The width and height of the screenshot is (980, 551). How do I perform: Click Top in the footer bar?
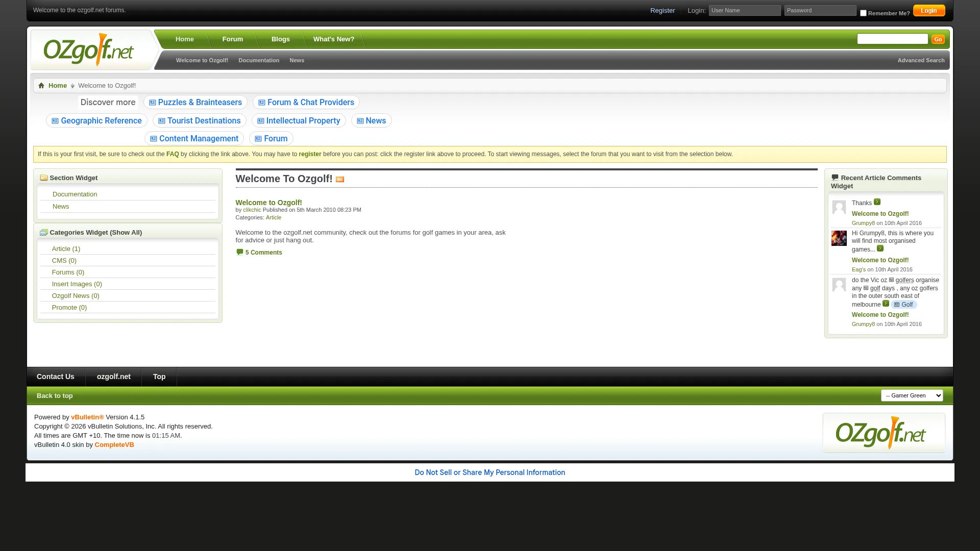point(159,377)
